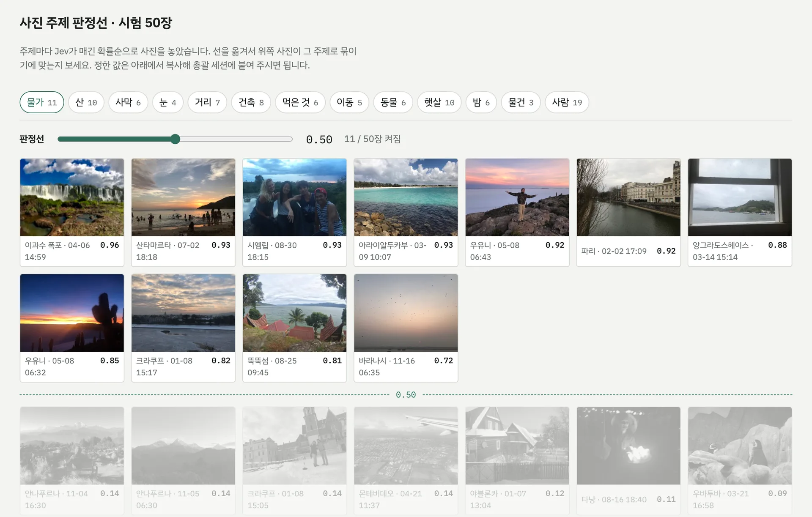Open the 산타마르타 beach sunset photo
The image size is (812, 517).
[x=183, y=197]
